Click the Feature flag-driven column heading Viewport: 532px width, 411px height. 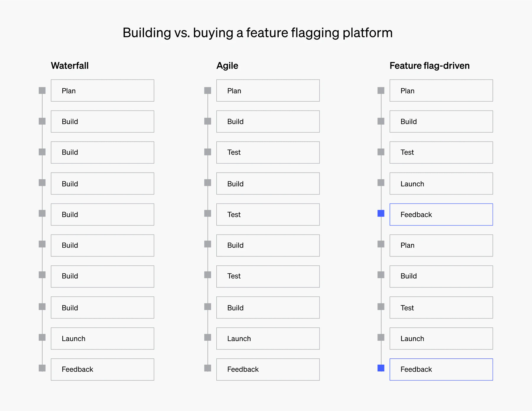point(429,66)
